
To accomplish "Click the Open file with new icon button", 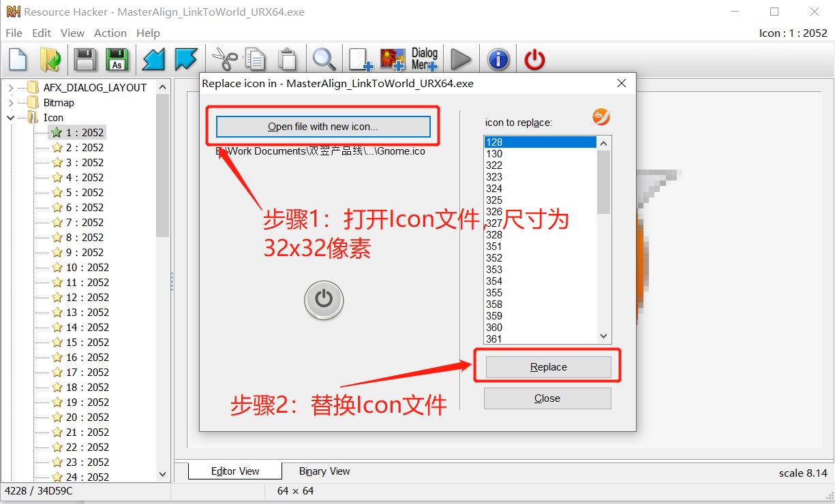I will (x=323, y=127).
